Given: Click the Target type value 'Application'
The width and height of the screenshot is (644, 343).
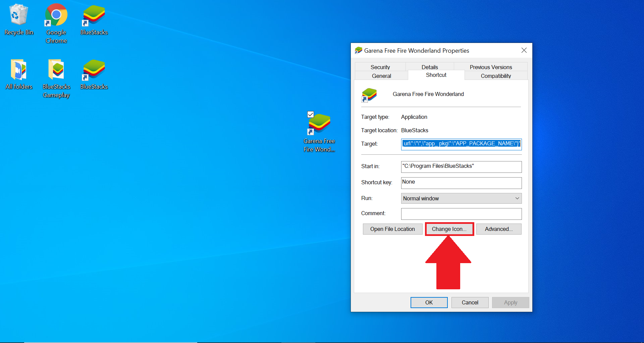Looking at the screenshot, I should click(x=414, y=117).
